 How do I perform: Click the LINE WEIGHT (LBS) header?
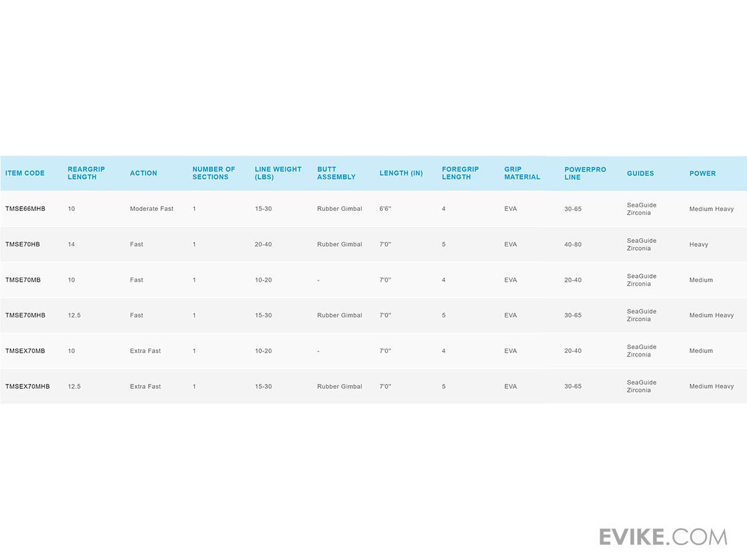(278, 173)
